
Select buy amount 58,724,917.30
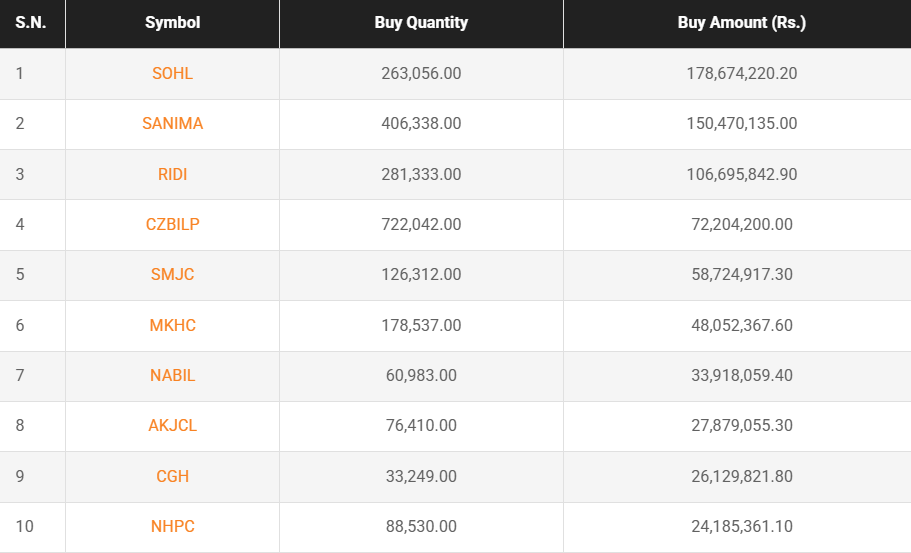(741, 274)
